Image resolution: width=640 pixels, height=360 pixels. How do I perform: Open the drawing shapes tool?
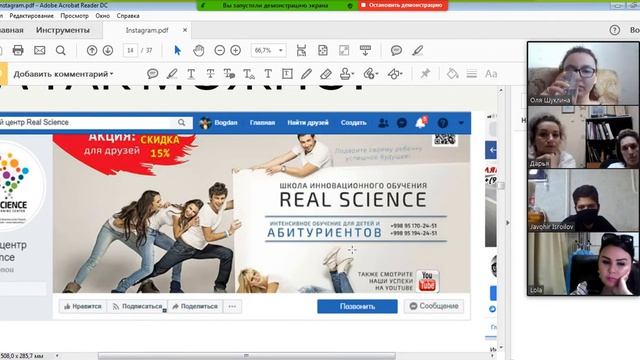395,73
